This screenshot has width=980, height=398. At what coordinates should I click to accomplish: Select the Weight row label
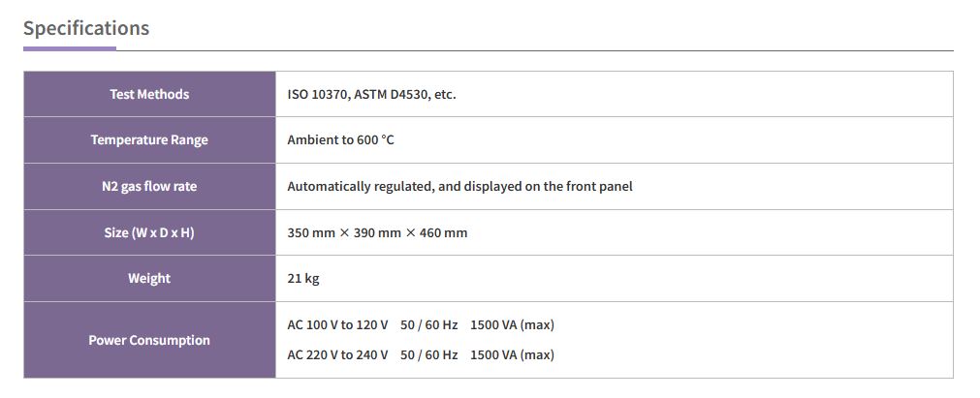[x=149, y=278]
